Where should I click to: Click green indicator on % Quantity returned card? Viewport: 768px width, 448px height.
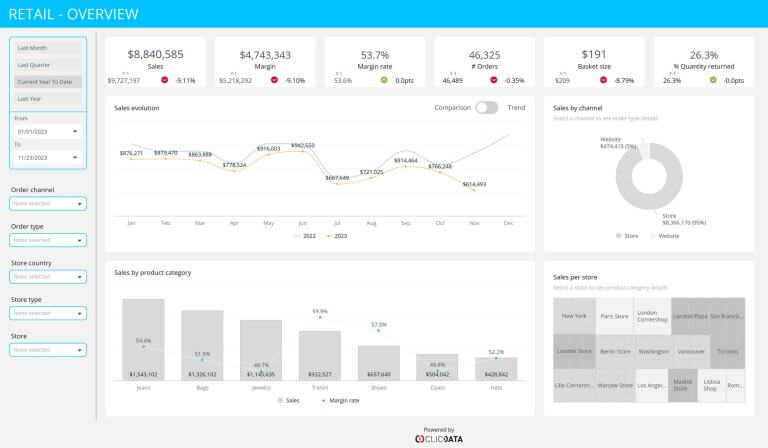click(713, 79)
